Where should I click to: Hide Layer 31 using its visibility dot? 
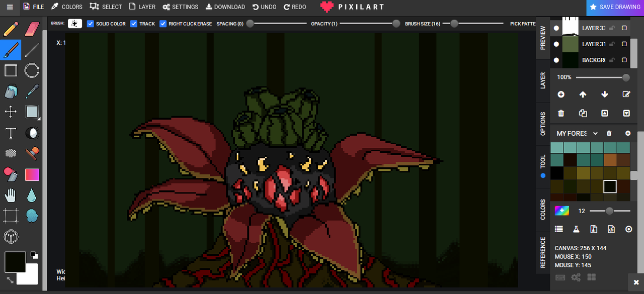point(556,44)
